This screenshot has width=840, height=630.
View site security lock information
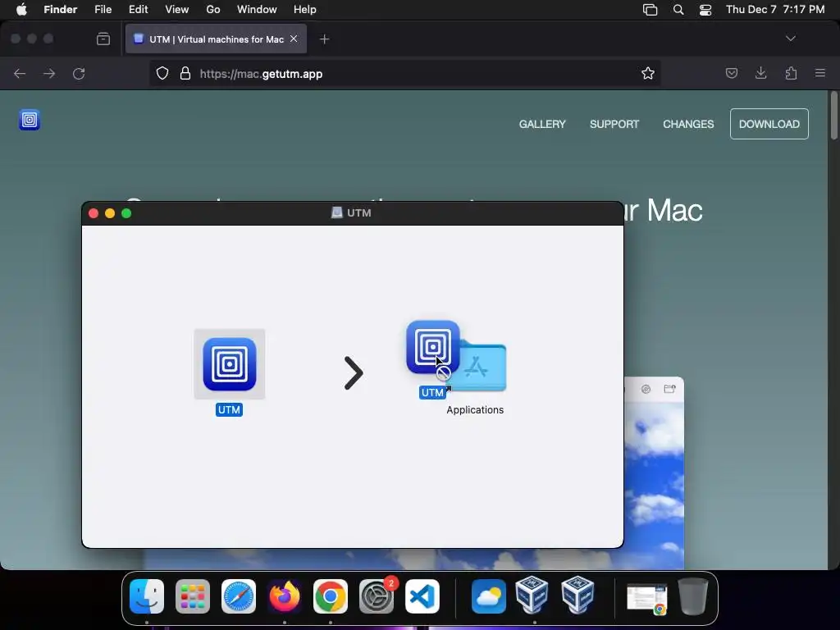tap(185, 74)
